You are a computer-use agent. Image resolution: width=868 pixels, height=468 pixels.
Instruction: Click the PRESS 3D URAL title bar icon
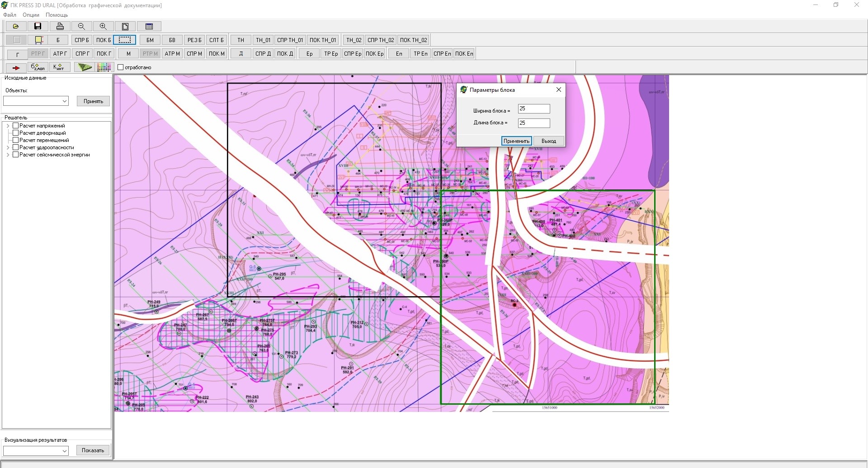(5, 5)
